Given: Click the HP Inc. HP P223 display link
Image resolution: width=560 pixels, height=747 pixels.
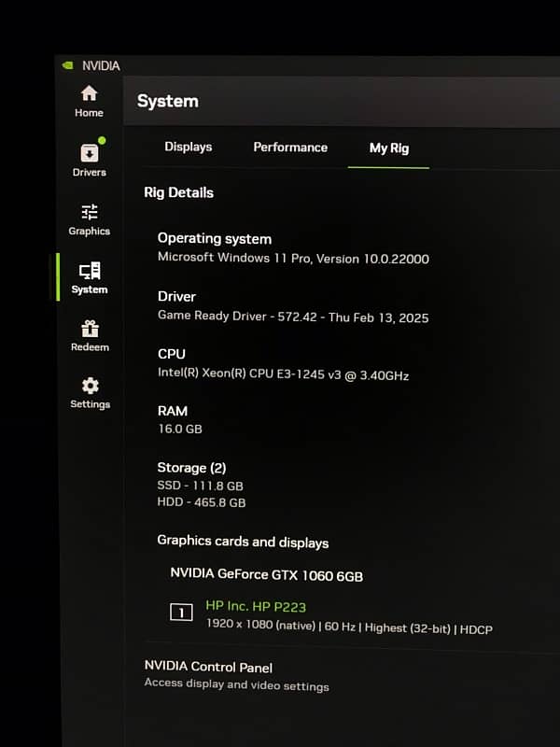Looking at the screenshot, I should (256, 606).
